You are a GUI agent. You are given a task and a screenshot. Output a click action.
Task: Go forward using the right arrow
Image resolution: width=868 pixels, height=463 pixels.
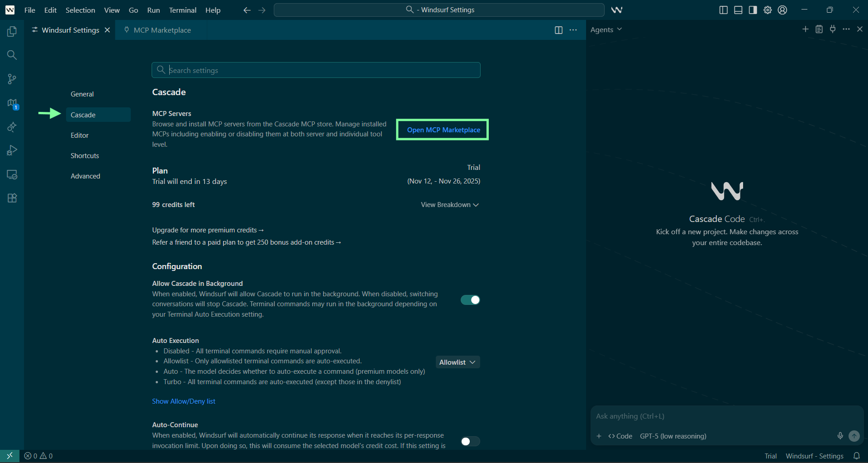262,10
